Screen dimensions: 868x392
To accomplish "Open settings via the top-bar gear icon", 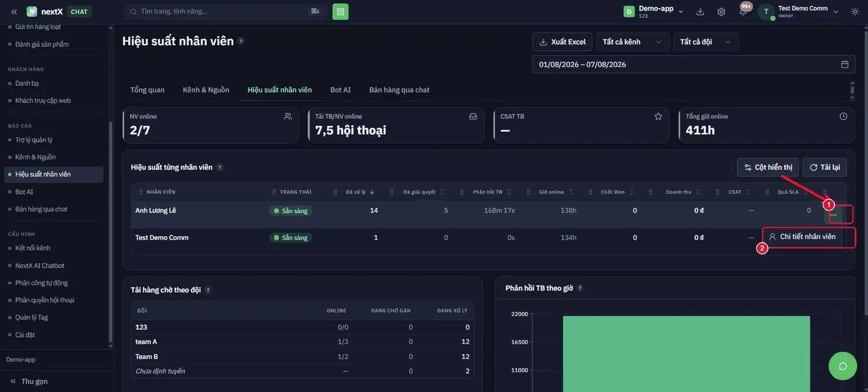I will coord(721,12).
